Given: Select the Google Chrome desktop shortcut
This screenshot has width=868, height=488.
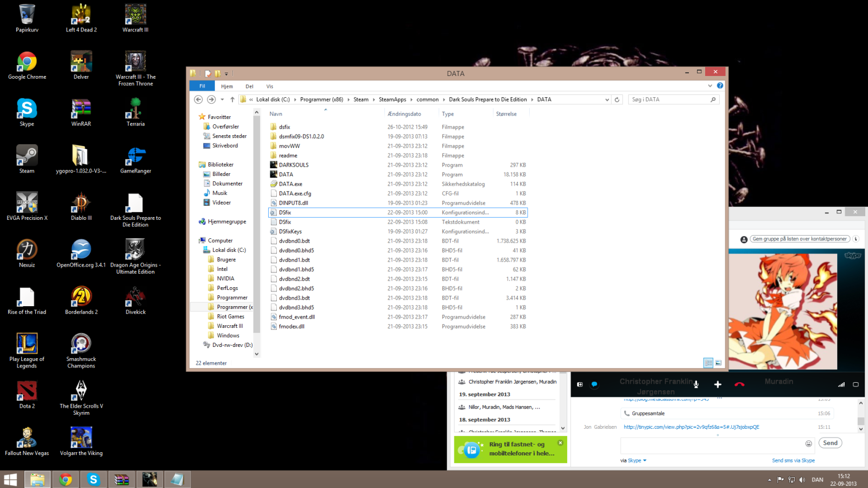Looking at the screenshot, I should [x=27, y=65].
